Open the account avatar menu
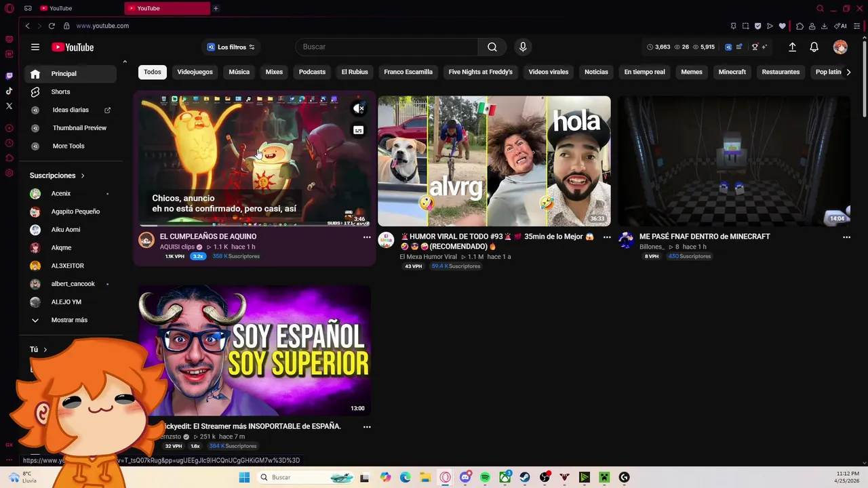 tap(840, 47)
